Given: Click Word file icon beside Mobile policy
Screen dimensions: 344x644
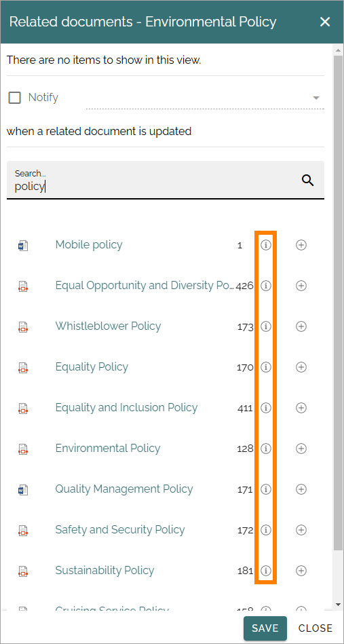Looking at the screenshot, I should pyautogui.click(x=23, y=246).
